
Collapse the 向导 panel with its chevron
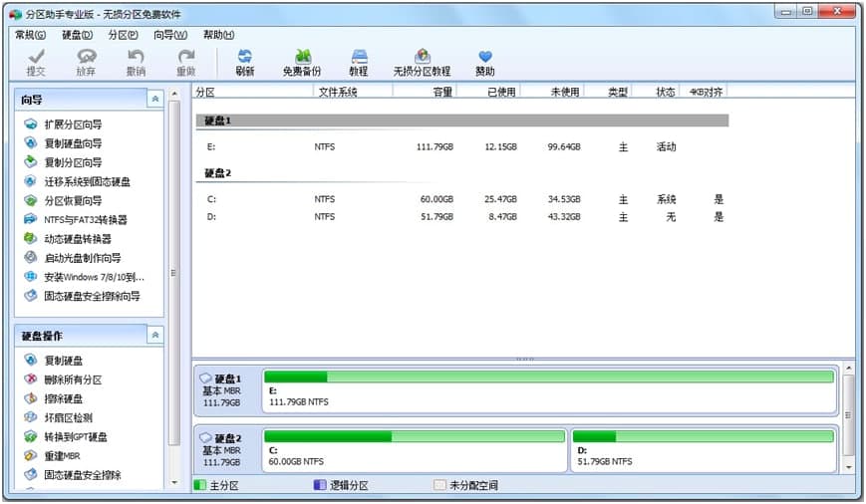click(x=155, y=99)
